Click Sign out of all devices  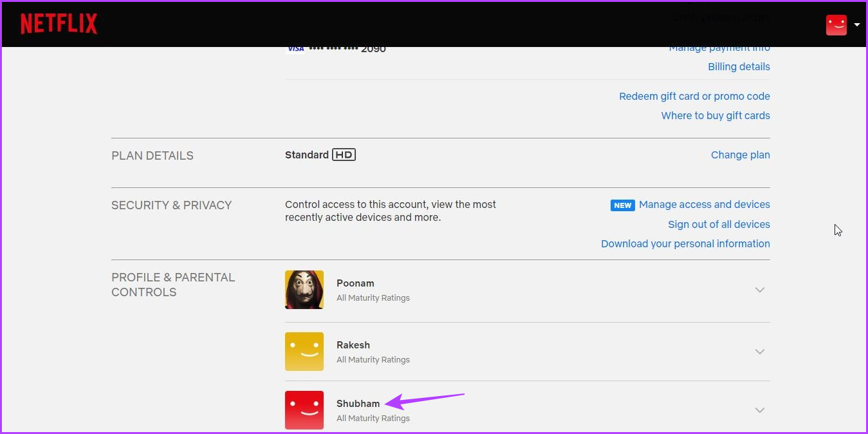[x=719, y=224]
